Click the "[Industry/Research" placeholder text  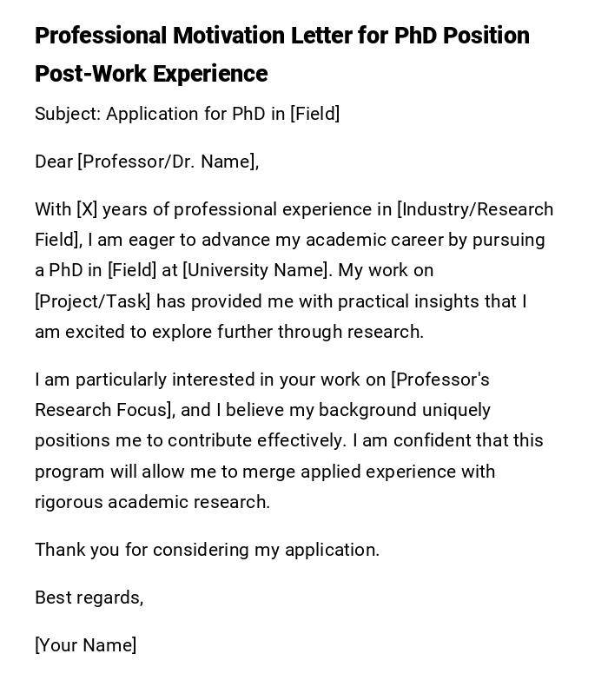[x=475, y=209]
